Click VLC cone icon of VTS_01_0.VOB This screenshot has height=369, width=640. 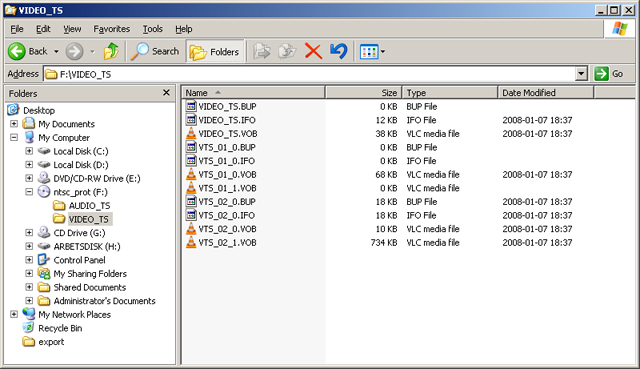[191, 174]
